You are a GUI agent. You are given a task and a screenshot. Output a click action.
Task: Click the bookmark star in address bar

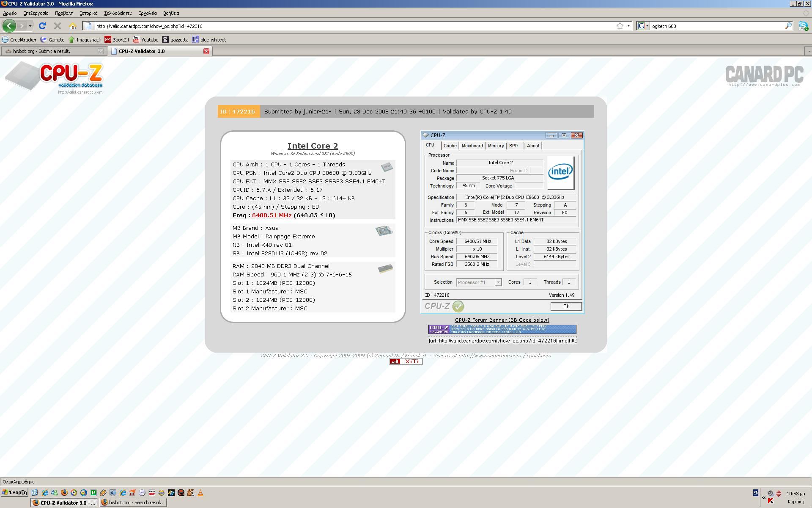[x=620, y=26]
